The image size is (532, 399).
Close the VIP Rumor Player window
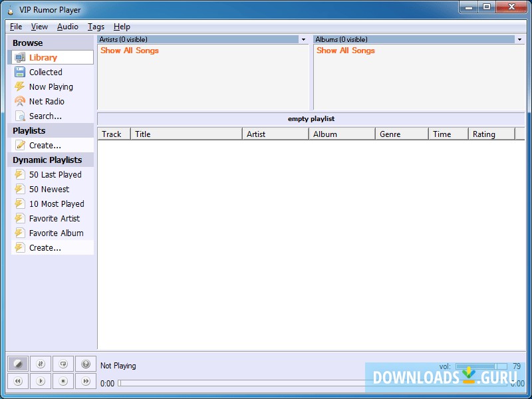(511, 7)
